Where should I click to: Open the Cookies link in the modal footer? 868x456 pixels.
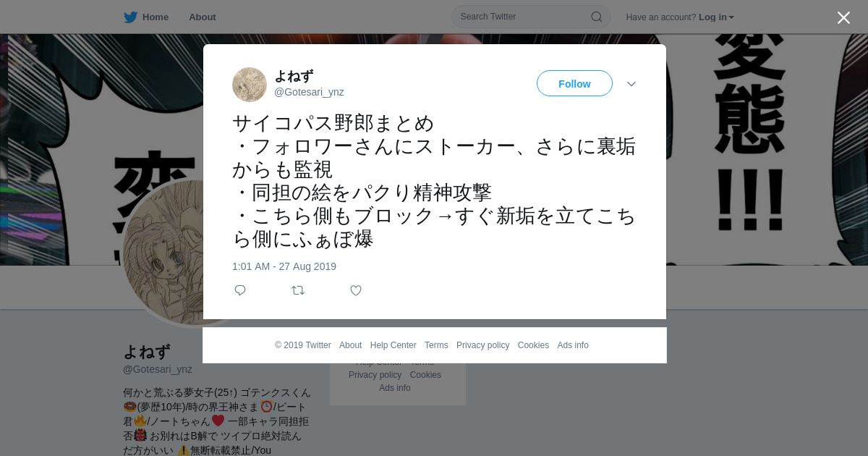tap(533, 345)
